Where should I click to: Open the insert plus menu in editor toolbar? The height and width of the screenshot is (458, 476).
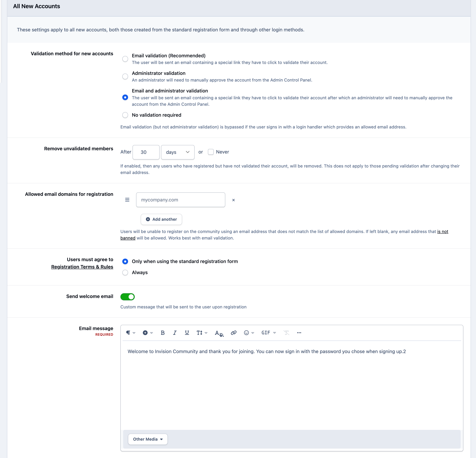click(148, 333)
